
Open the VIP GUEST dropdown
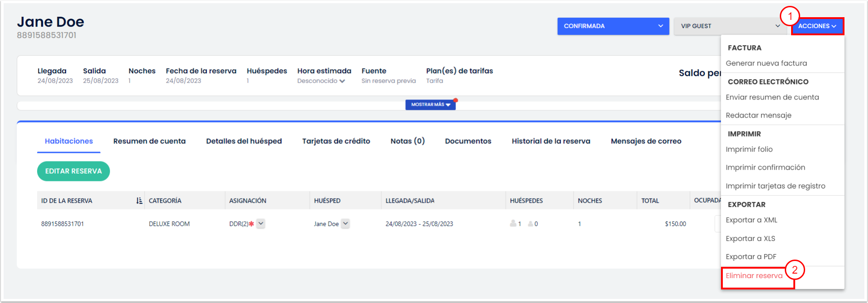tap(730, 26)
